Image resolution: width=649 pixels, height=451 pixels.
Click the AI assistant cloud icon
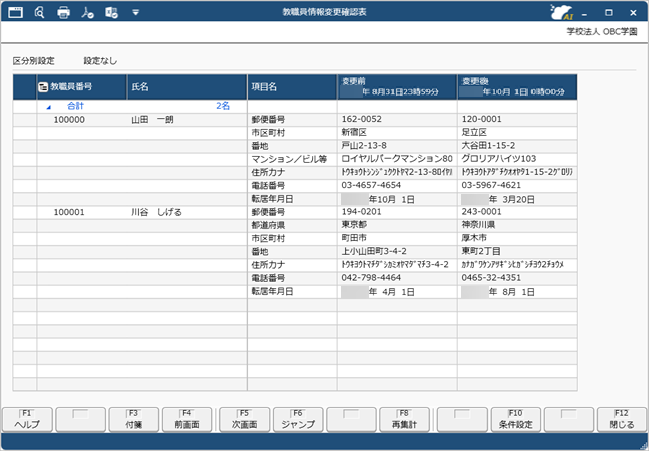click(x=562, y=12)
